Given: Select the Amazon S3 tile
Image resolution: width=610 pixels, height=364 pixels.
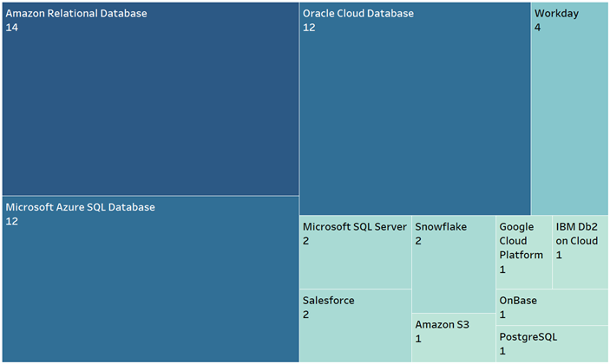Looking at the screenshot, I should [x=453, y=338].
